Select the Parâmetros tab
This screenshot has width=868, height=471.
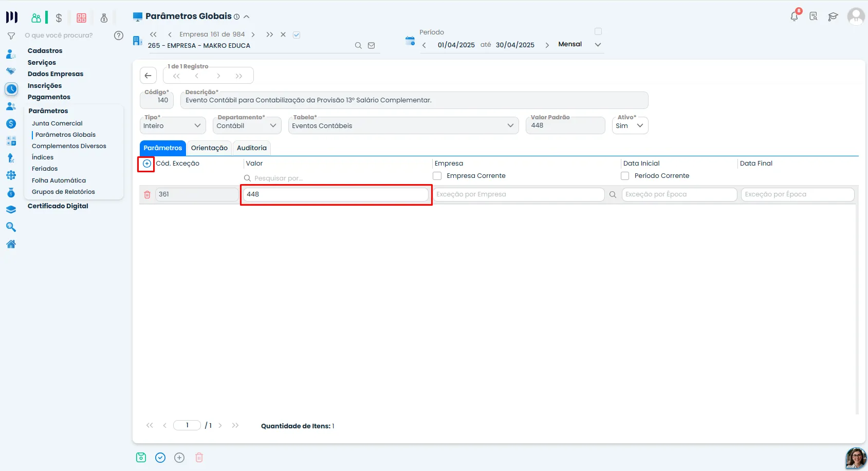point(162,148)
